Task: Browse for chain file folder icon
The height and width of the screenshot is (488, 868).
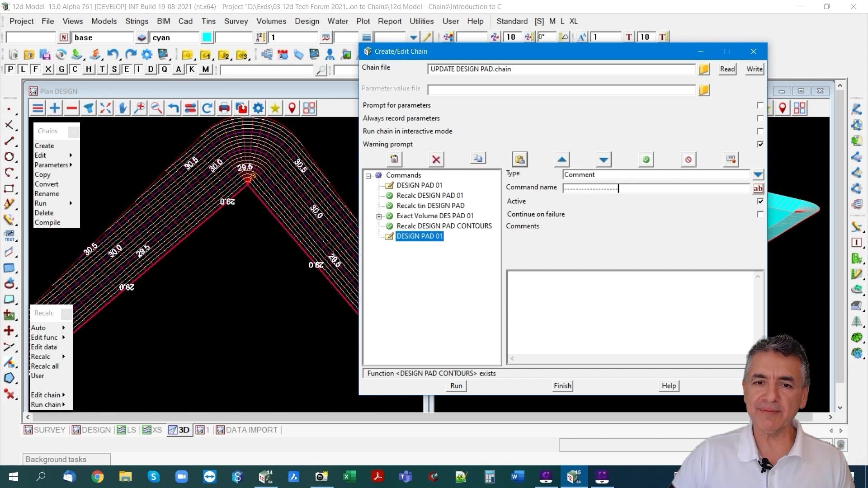Action: click(x=704, y=69)
